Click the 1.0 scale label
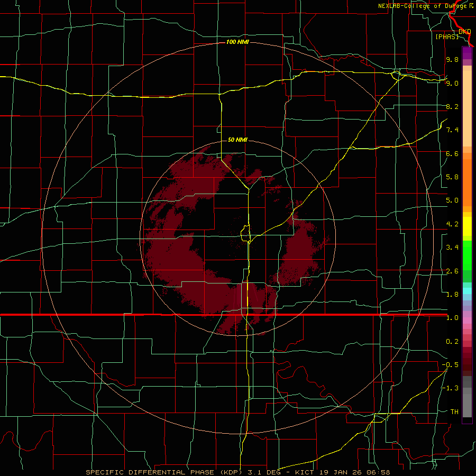 coord(452,318)
